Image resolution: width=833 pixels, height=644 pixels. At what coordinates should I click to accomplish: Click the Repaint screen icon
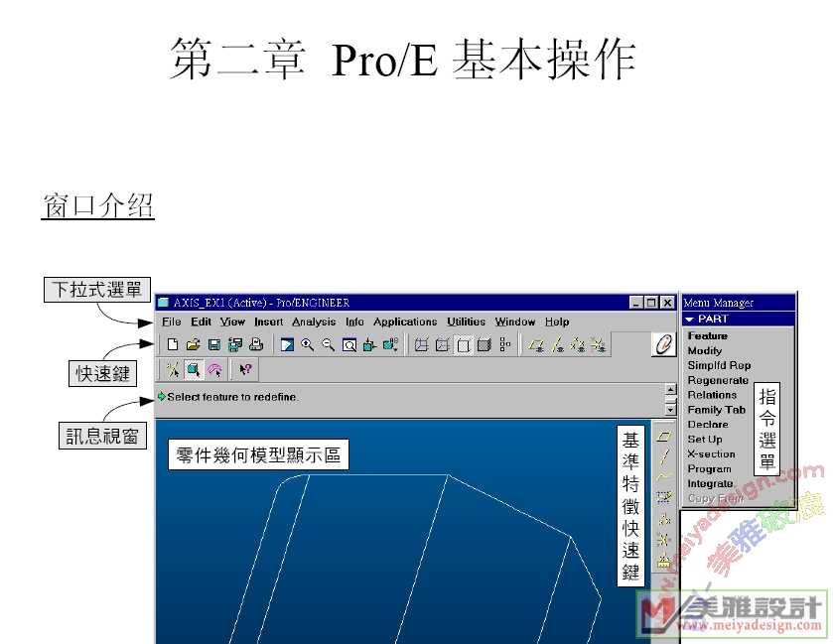click(x=287, y=345)
